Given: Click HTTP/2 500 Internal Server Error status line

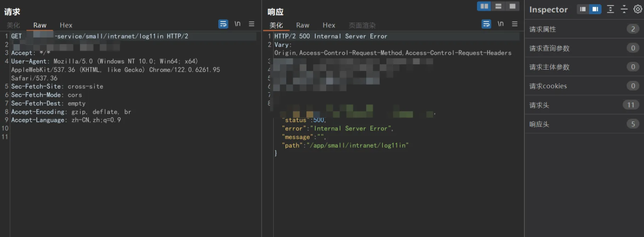Looking at the screenshot, I should coord(330,36).
